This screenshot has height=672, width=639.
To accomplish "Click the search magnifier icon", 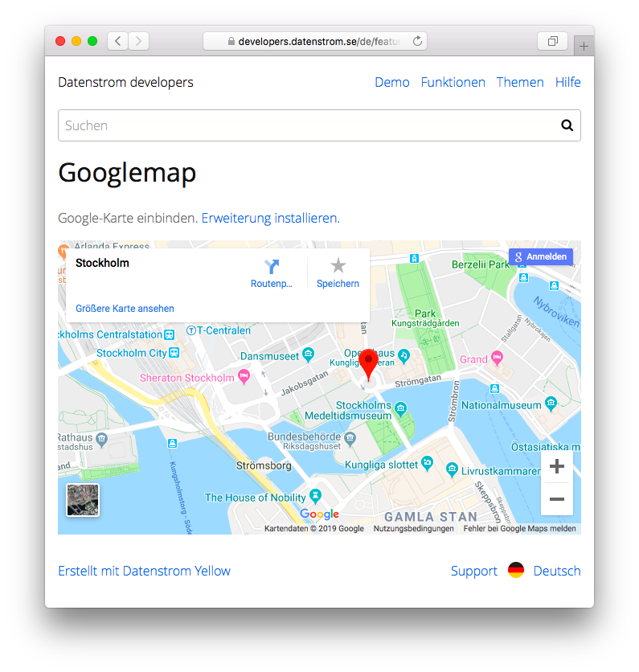I will pyautogui.click(x=567, y=125).
